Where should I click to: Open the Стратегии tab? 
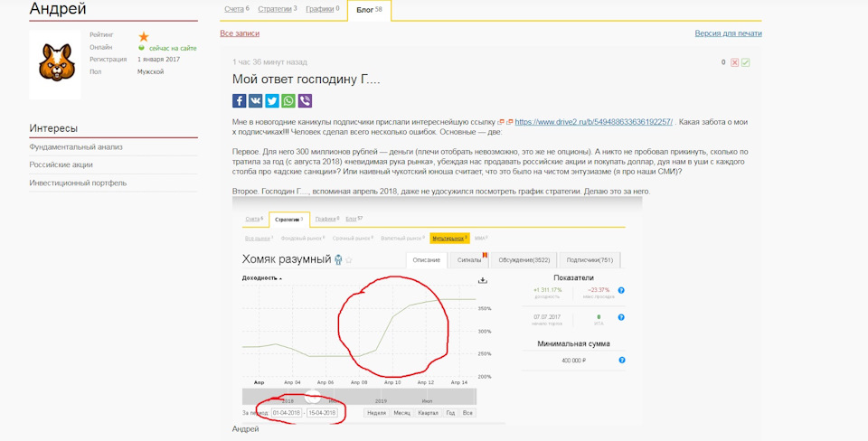(278, 9)
